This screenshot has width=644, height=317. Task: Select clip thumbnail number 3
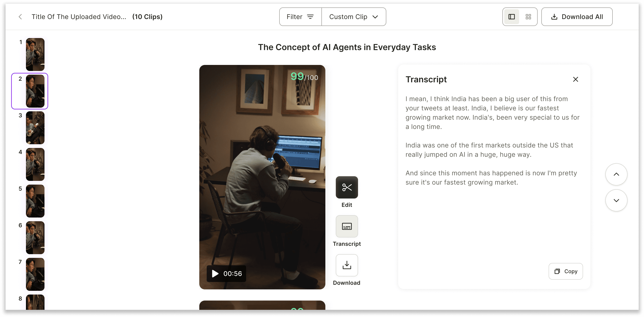35,128
